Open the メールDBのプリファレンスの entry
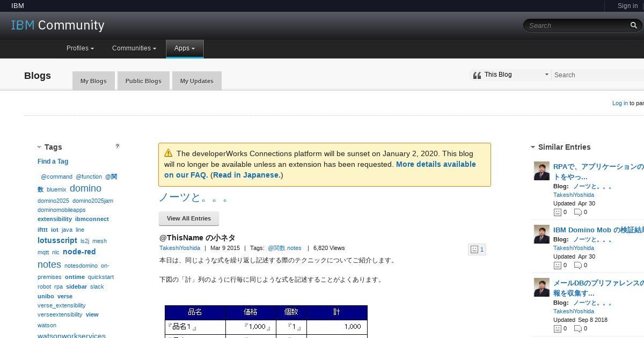This screenshot has height=338, width=644. pos(598,288)
